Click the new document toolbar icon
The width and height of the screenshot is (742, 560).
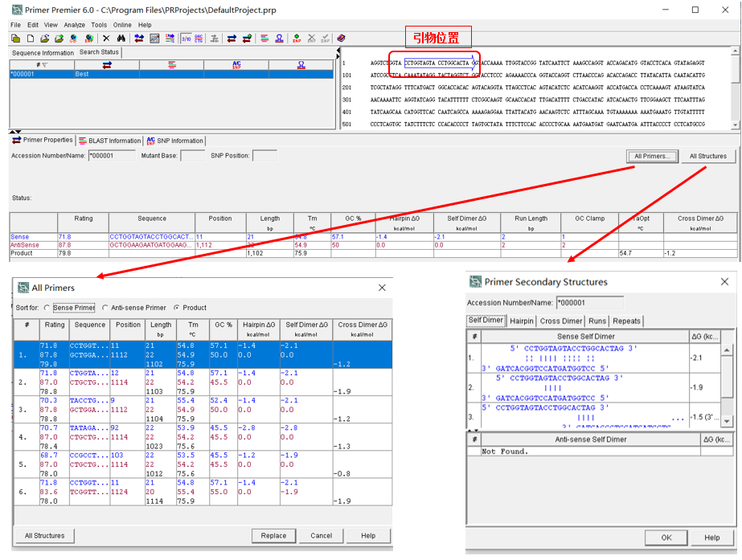point(31,39)
